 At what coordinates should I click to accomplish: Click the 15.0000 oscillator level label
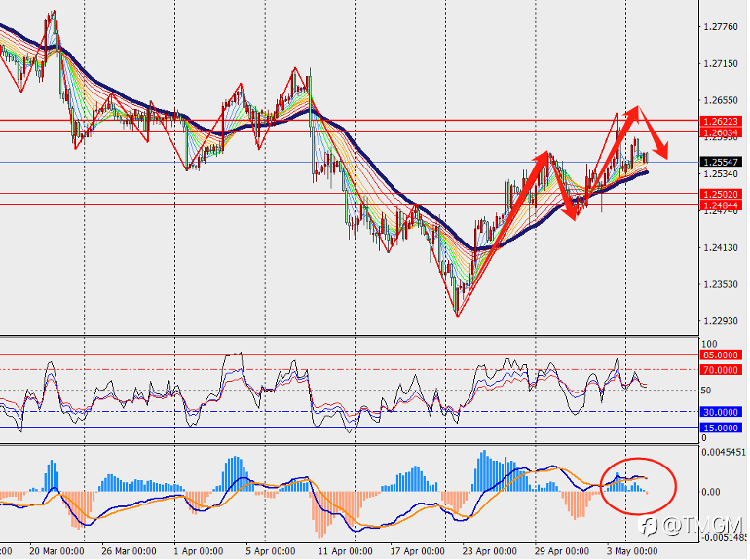(722, 428)
